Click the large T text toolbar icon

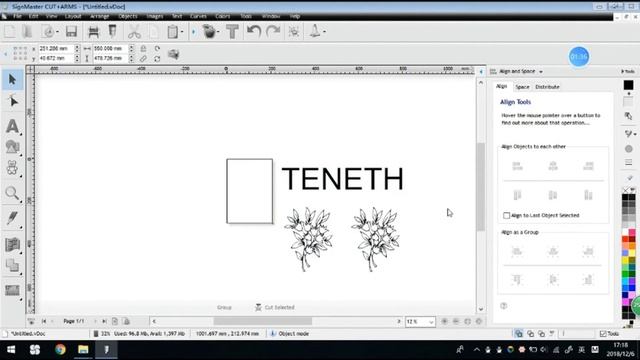pos(232,31)
